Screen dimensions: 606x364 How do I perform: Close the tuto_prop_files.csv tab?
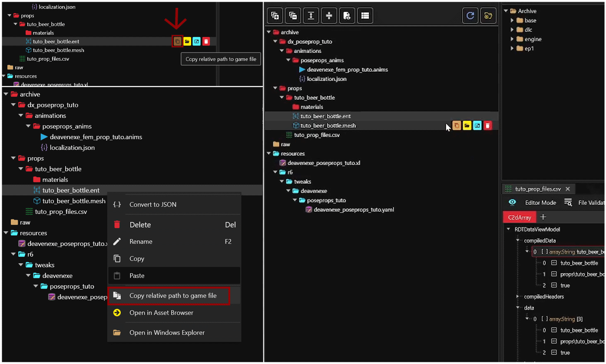567,189
